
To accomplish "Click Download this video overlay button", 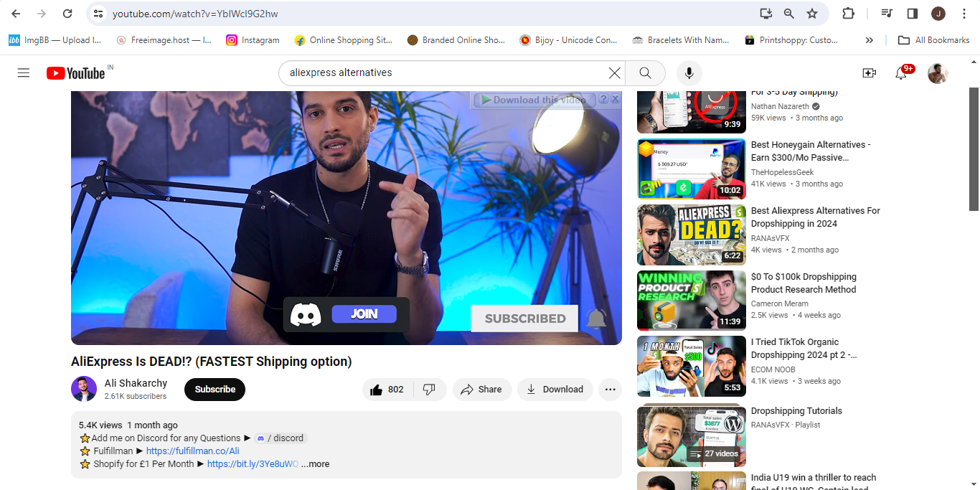I will pyautogui.click(x=534, y=100).
